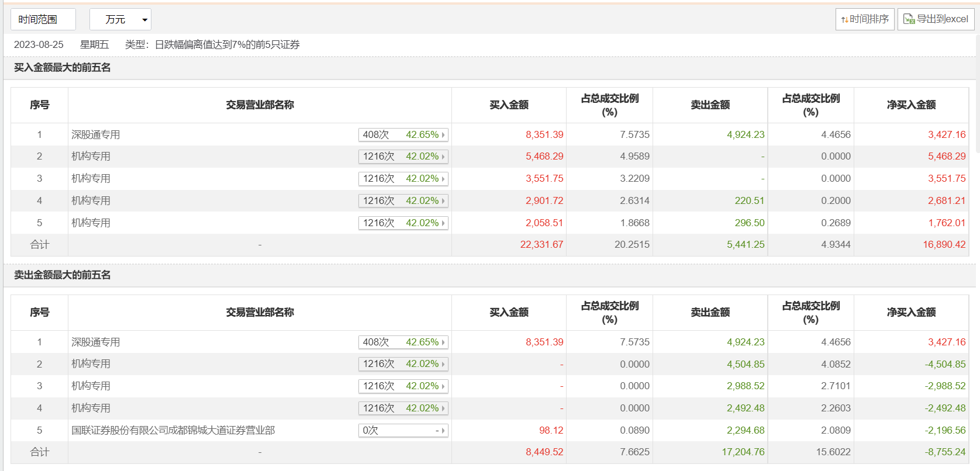Click the sort arrows icon beside 时间排序
Image resolution: width=980 pixels, height=471 pixels.
(844, 20)
